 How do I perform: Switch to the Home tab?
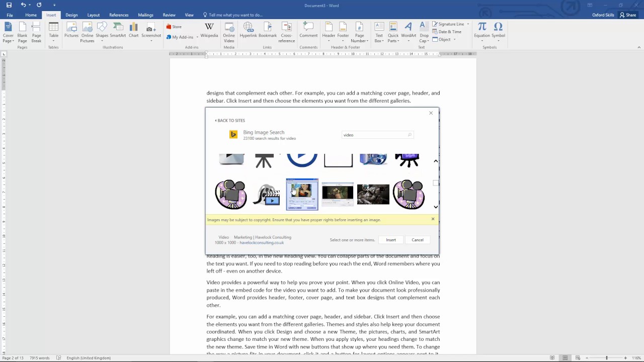coord(31,15)
